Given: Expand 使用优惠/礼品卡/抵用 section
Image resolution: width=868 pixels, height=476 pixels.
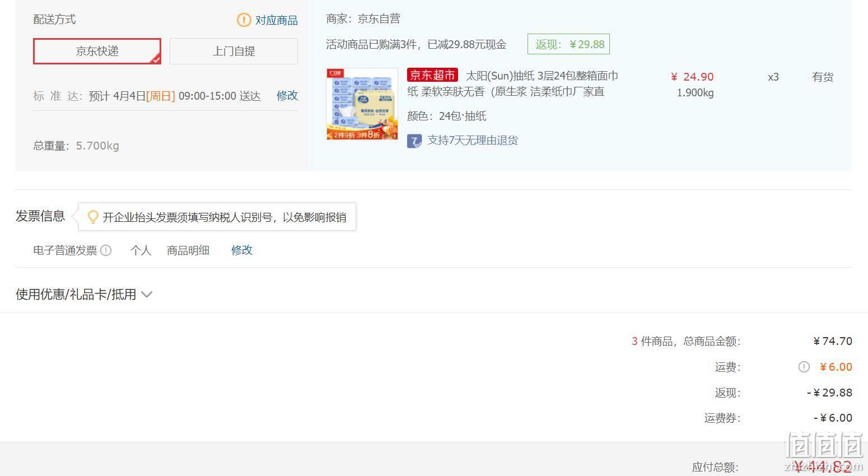Looking at the screenshot, I should tap(84, 295).
